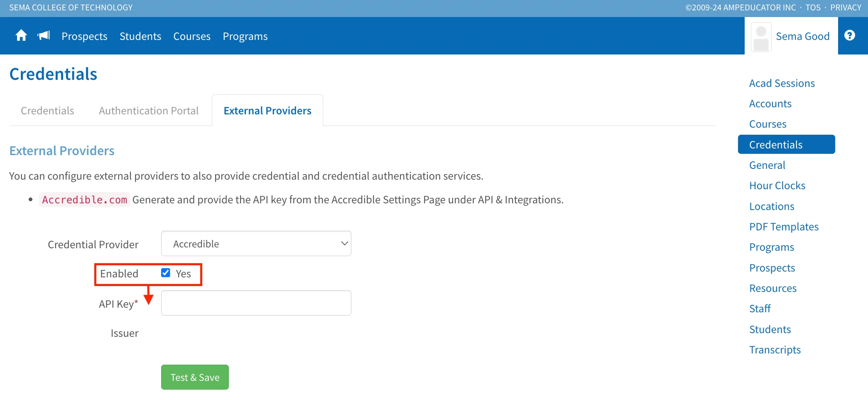Open Hour Clocks settings

coord(777,185)
